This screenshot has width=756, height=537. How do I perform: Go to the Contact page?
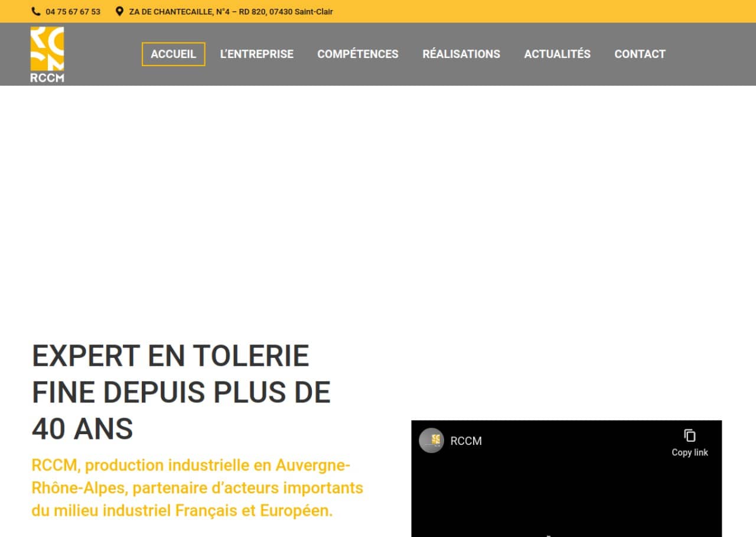pos(640,54)
